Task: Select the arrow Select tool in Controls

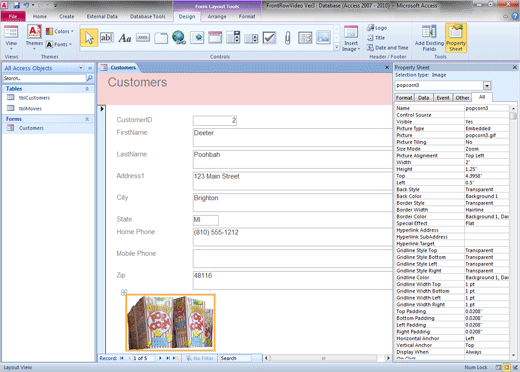Action: (x=89, y=38)
